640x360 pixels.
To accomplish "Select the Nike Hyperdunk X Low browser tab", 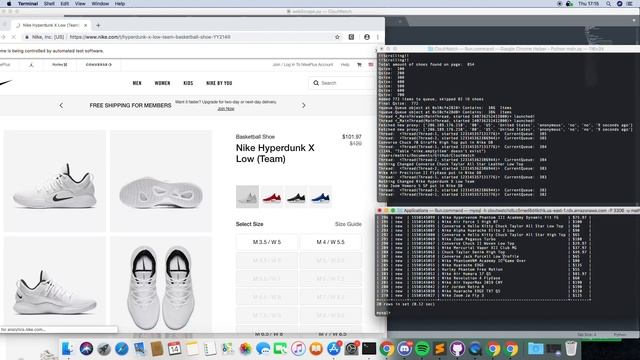I will coord(51,25).
